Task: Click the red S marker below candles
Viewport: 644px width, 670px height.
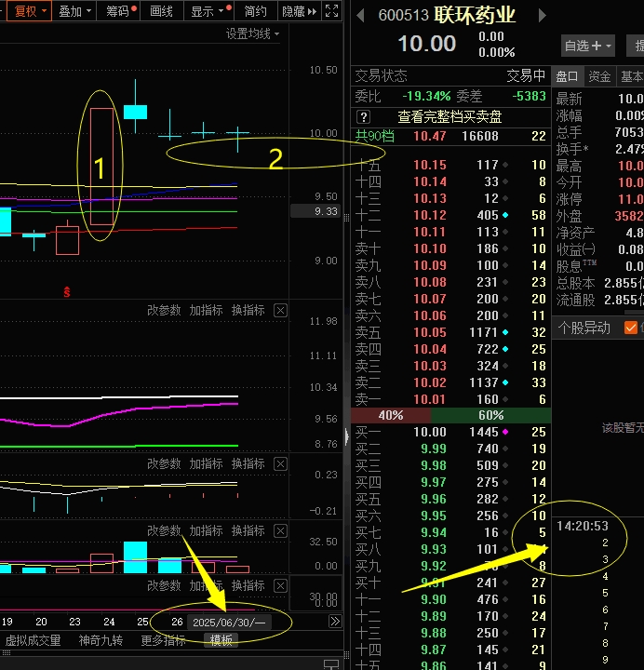Action: click(67, 291)
